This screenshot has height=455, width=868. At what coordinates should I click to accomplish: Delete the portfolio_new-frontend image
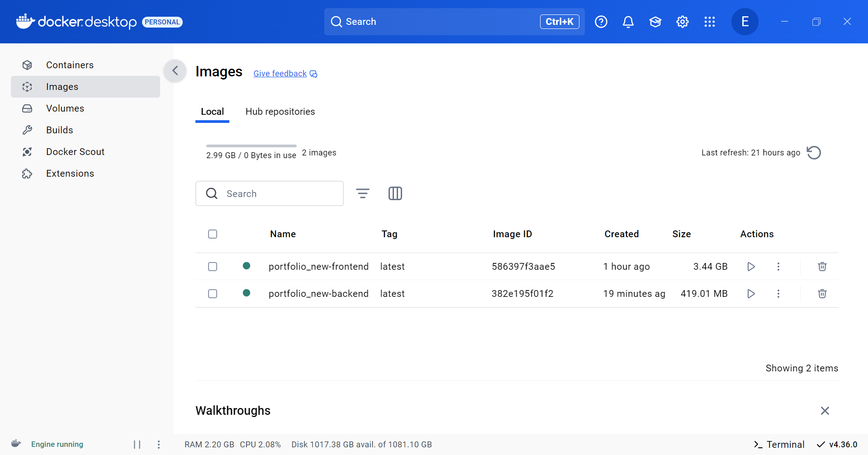[822, 267]
